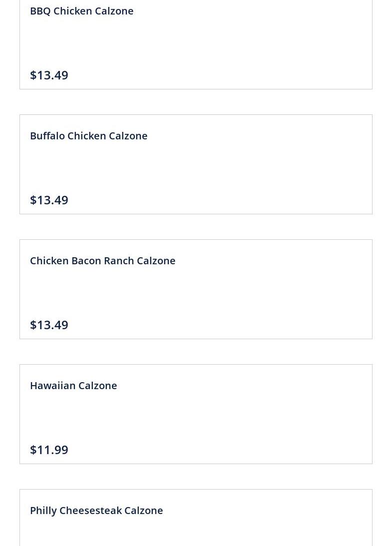Click the Buffalo Chicken Calzone title

pos(88,136)
